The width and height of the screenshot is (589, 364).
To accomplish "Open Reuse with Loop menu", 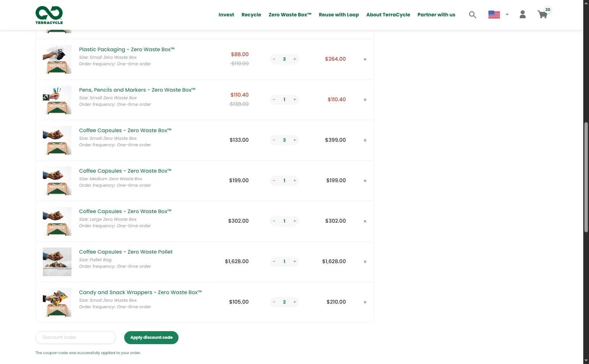I will (339, 15).
